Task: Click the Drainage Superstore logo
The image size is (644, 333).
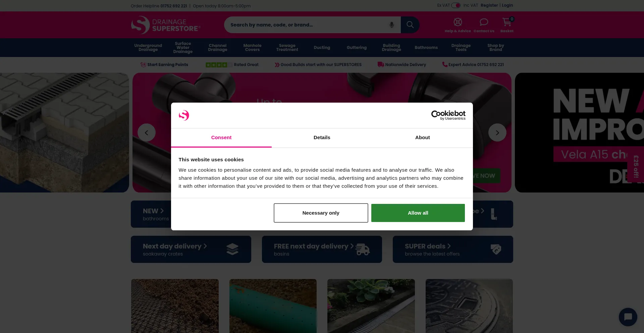Action: pyautogui.click(x=166, y=25)
